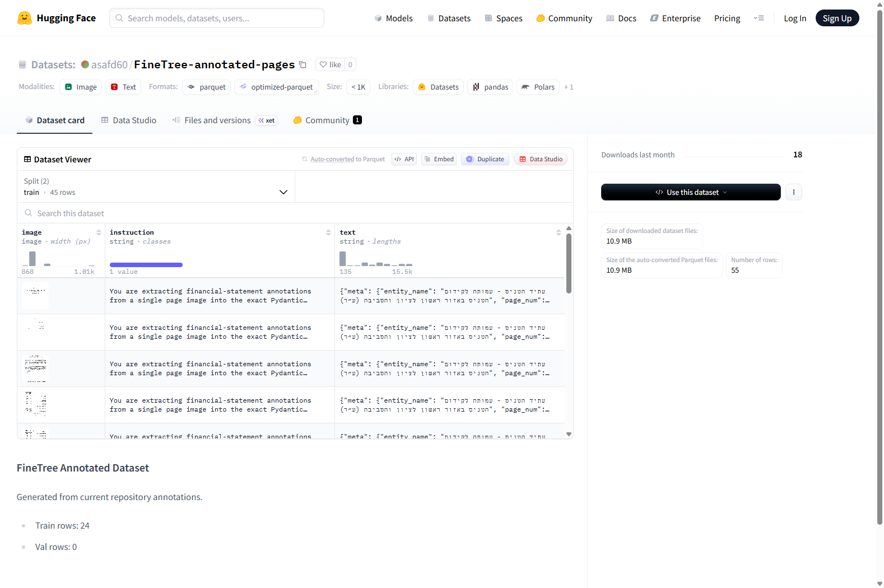Sort the instruction column
Screen dimensions: 884x588
328,232
